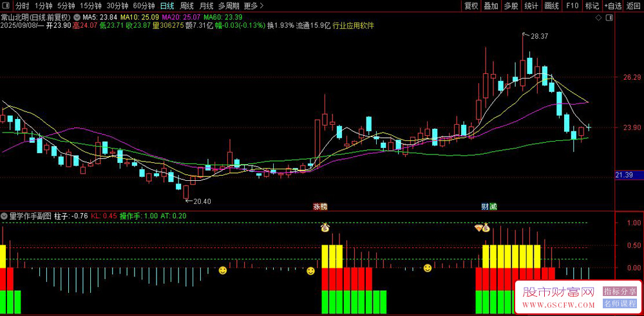Toggle the right info panel icon
The image size is (644, 316).
pos(609,18)
